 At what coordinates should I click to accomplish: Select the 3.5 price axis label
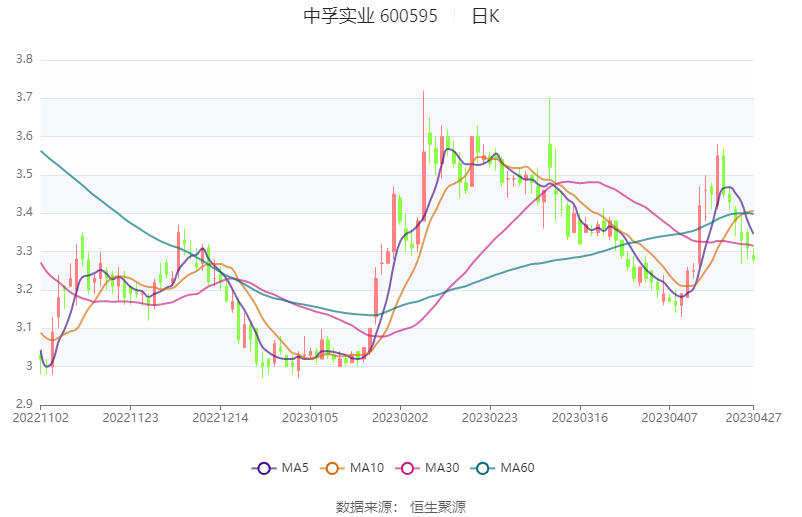[x=24, y=175]
